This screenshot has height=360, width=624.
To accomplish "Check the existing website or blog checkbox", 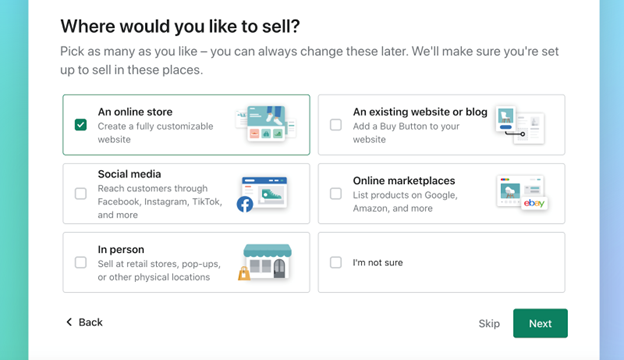I will [336, 125].
